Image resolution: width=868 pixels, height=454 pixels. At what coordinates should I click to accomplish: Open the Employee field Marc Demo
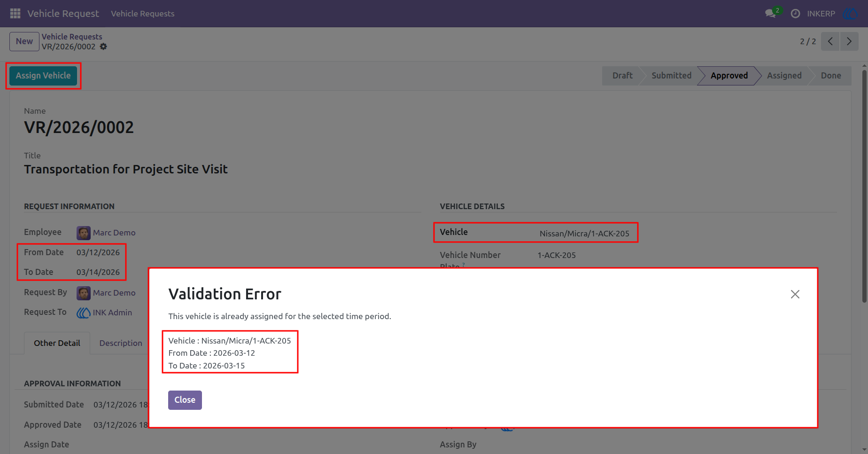114,233
